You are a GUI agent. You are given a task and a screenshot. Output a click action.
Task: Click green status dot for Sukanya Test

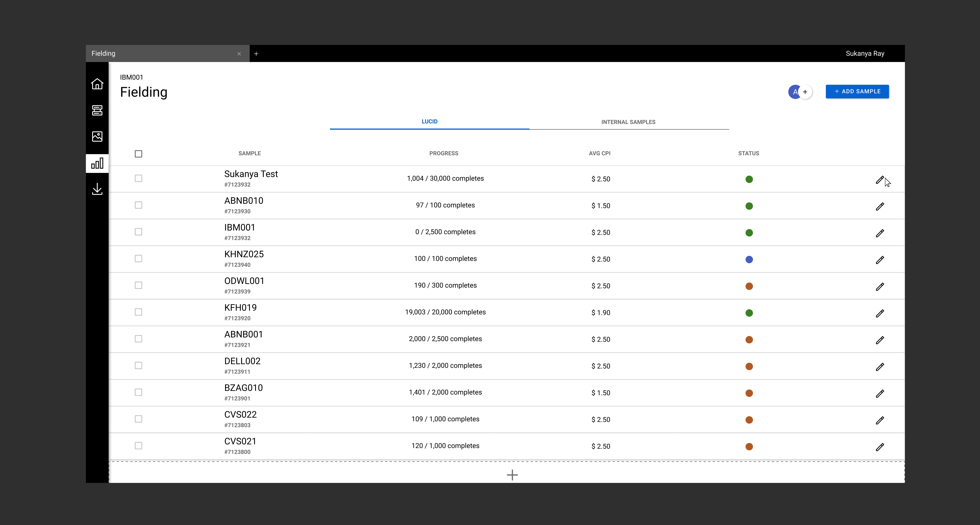(749, 179)
